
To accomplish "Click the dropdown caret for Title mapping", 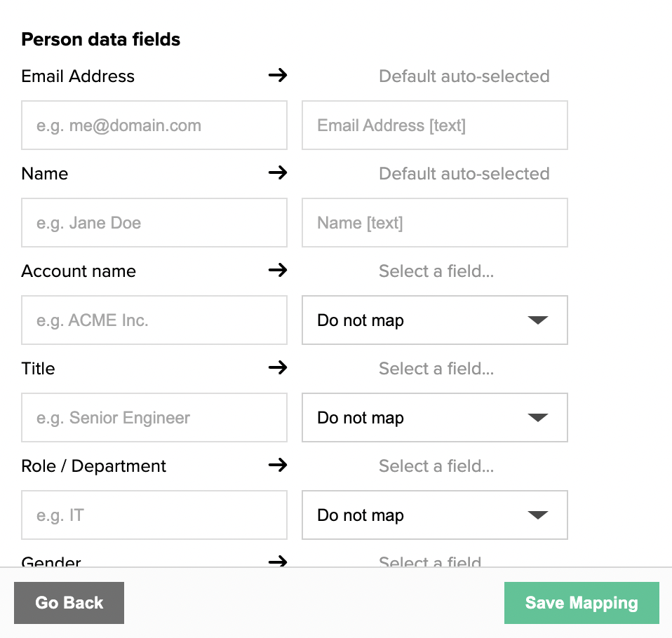I will pyautogui.click(x=538, y=417).
